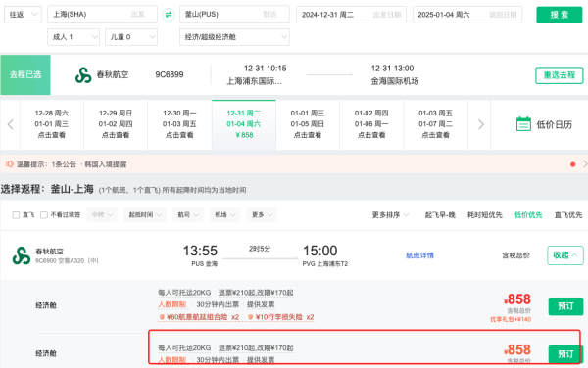Select the 01-03 周五 / 01-07 date tab

tap(435, 124)
